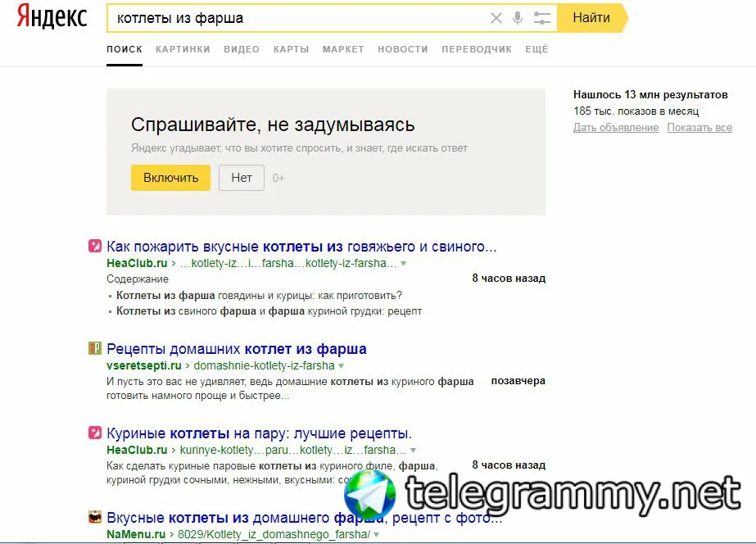Image resolution: width=756 pixels, height=544 pixels.
Task: Click the yellow Включить button
Action: coord(170,178)
